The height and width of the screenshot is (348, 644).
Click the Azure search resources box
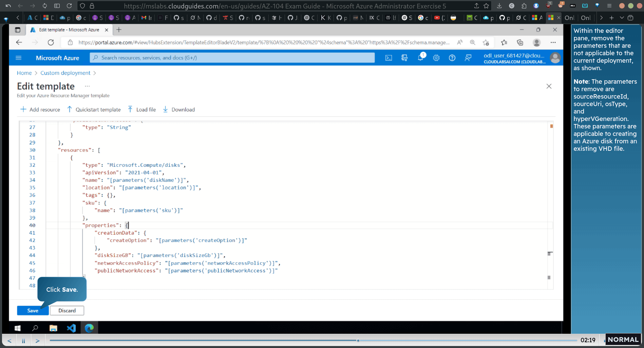coord(232,58)
